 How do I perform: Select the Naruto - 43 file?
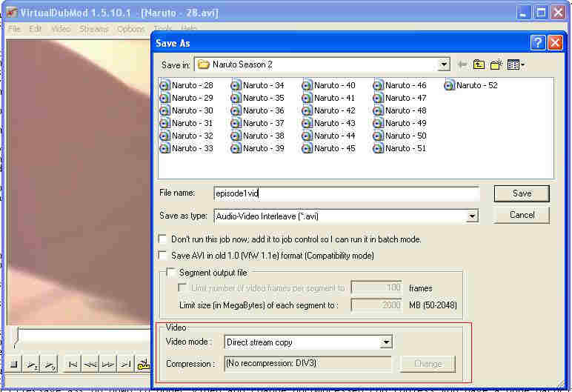[329, 123]
